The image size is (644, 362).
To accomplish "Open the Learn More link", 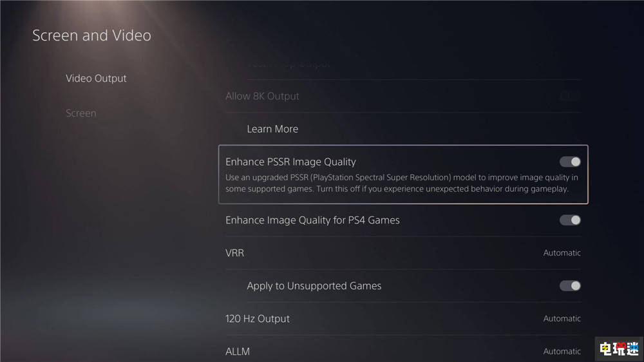I will pos(272,129).
